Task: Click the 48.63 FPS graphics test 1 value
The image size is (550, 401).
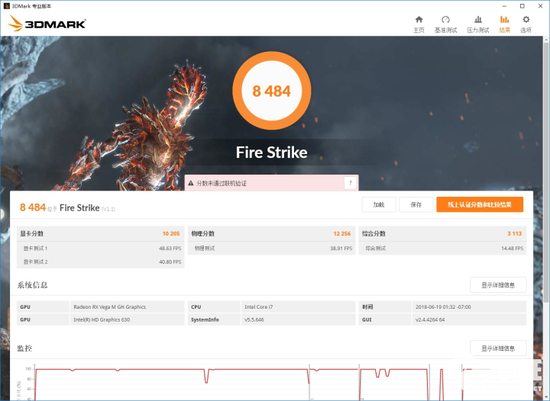Action: (170, 248)
